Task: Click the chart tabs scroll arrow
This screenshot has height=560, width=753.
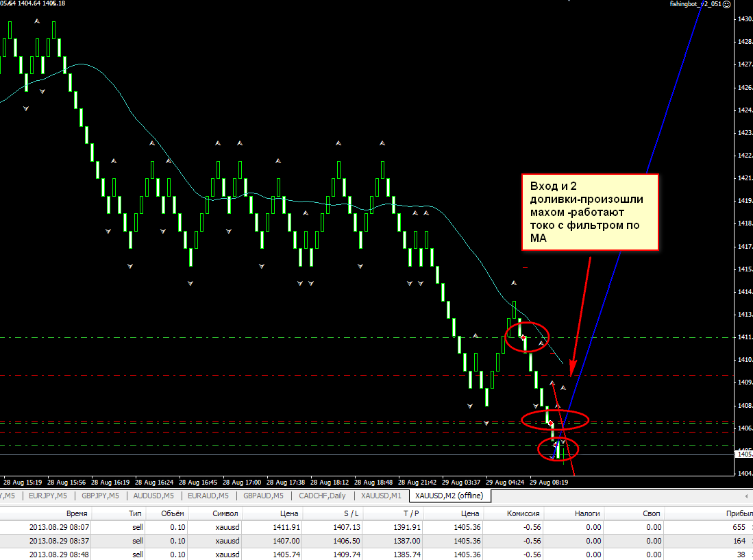Action: click(746, 496)
